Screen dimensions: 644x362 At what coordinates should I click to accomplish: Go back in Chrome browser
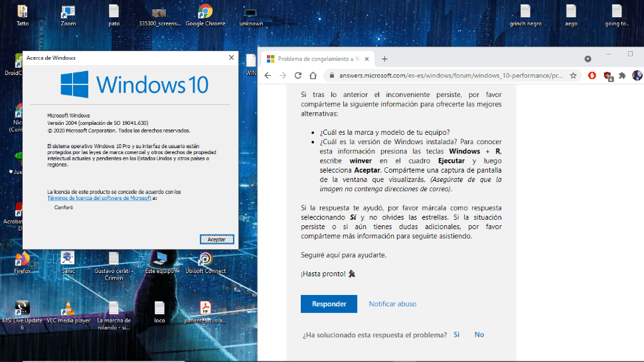pos(268,76)
